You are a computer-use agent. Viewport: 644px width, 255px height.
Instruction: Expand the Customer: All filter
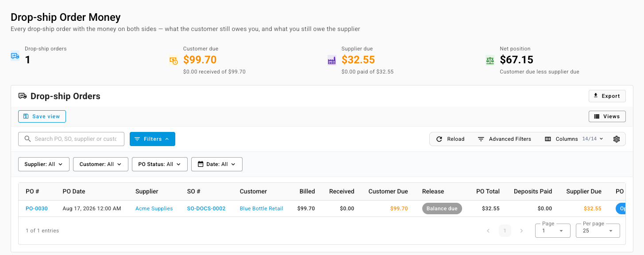pyautogui.click(x=100, y=164)
